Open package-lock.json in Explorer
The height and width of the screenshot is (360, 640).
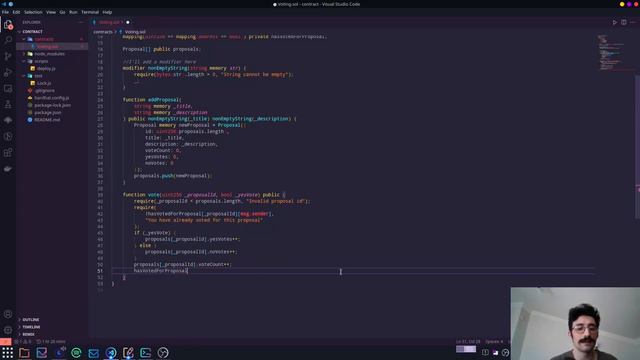point(52,105)
